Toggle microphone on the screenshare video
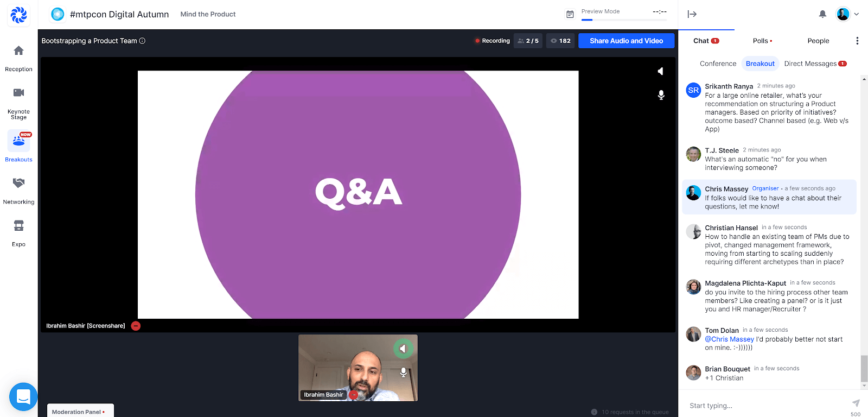 pyautogui.click(x=661, y=95)
